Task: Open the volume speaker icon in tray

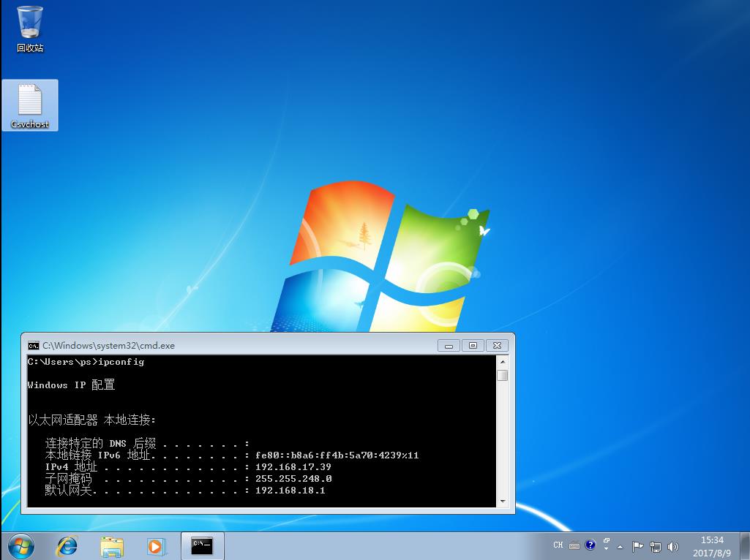Action: point(672,546)
